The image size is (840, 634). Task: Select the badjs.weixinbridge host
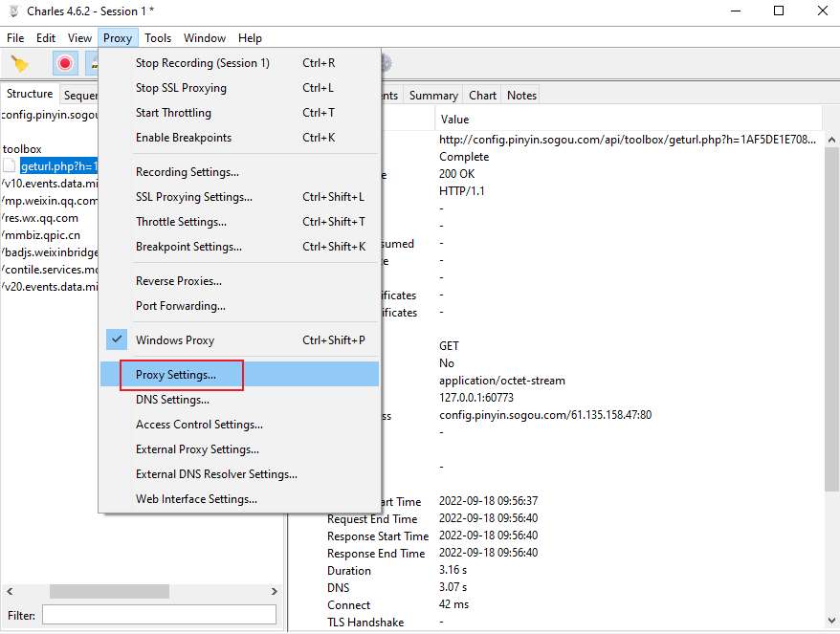pyautogui.click(x=51, y=252)
